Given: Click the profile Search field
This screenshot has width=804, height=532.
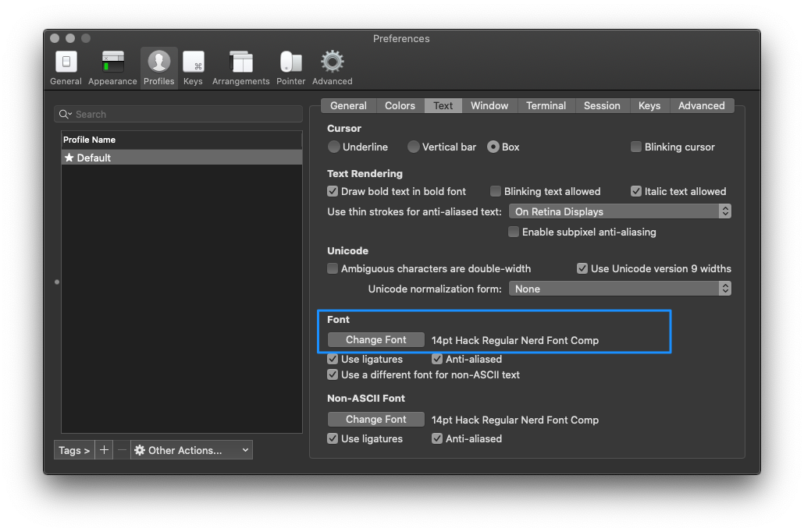Looking at the screenshot, I should (179, 115).
